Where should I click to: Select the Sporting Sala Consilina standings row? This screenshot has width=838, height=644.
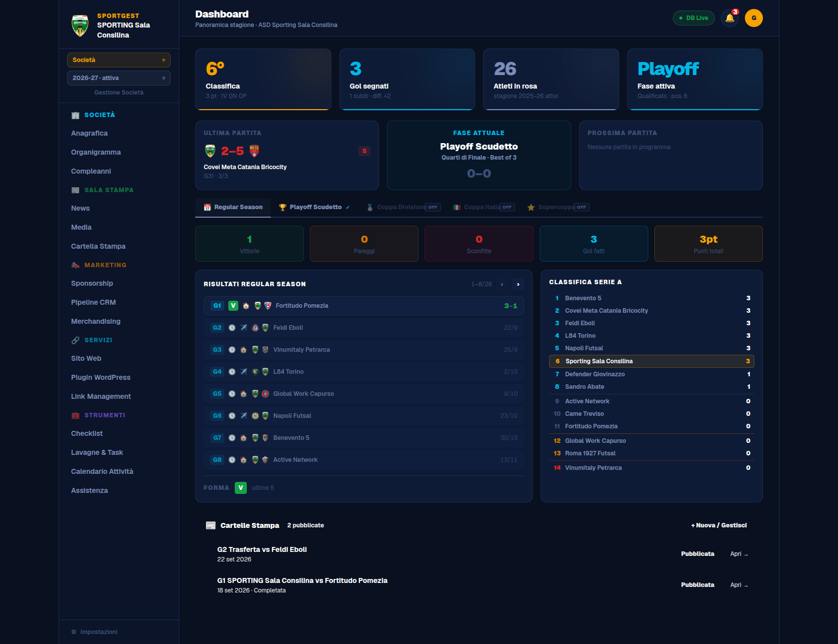652,361
